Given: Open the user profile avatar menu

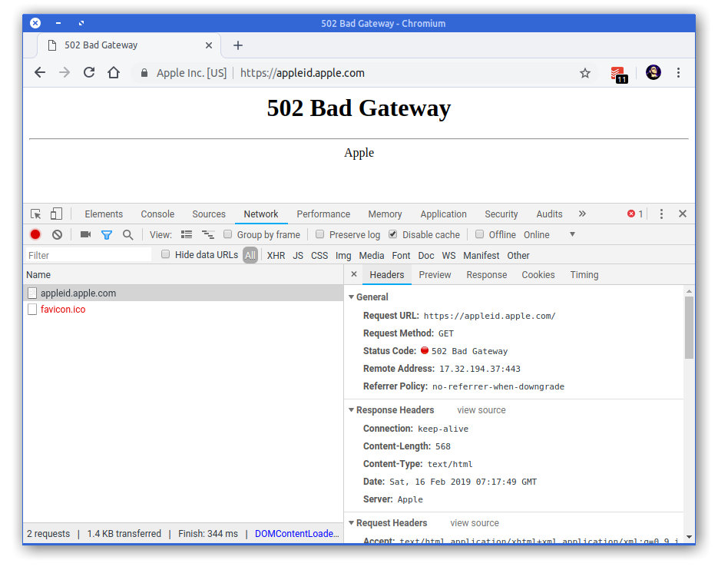Looking at the screenshot, I should (x=654, y=72).
